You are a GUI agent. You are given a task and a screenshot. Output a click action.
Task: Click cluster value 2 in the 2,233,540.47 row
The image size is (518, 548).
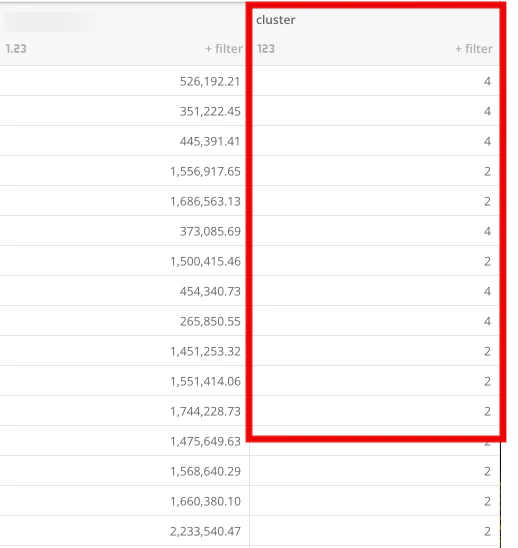[487, 532]
